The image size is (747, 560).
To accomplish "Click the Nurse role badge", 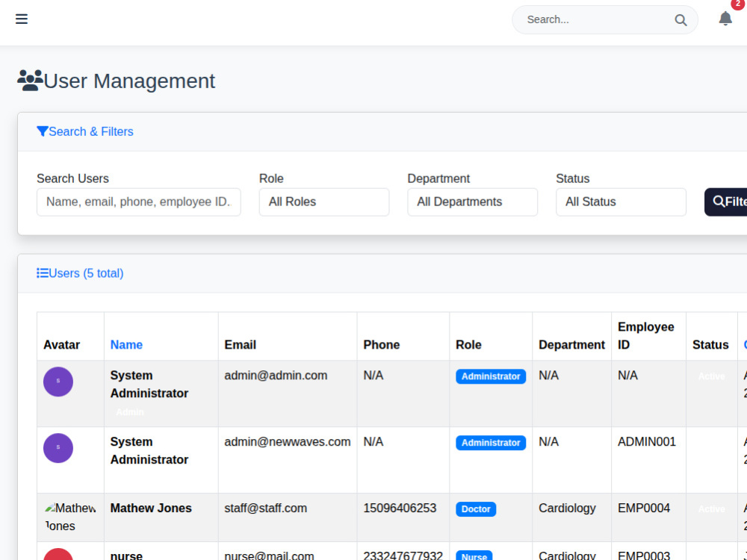I will [x=474, y=556].
